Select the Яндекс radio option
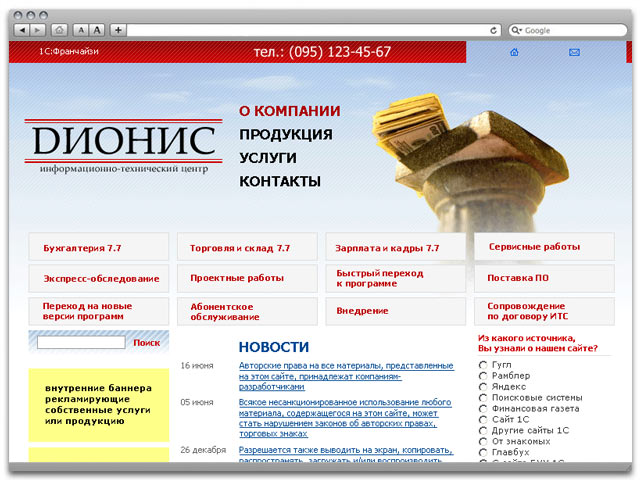This screenshot has height=480, width=640. 483,387
